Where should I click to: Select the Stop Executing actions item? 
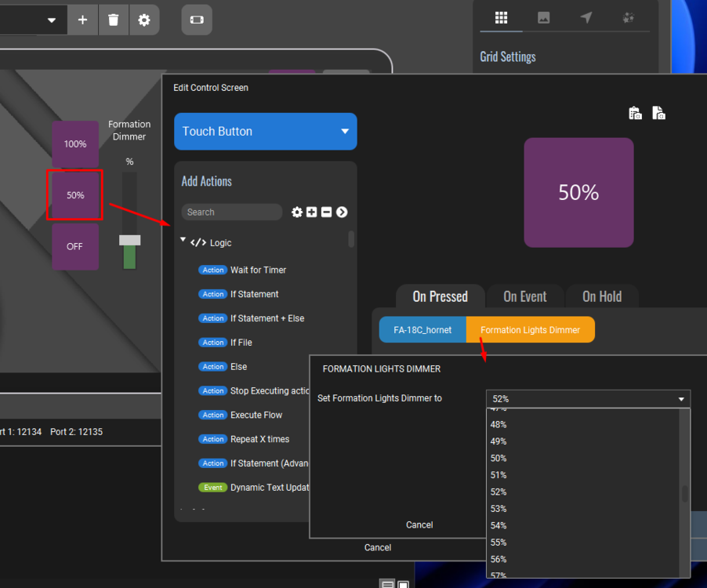click(x=254, y=391)
